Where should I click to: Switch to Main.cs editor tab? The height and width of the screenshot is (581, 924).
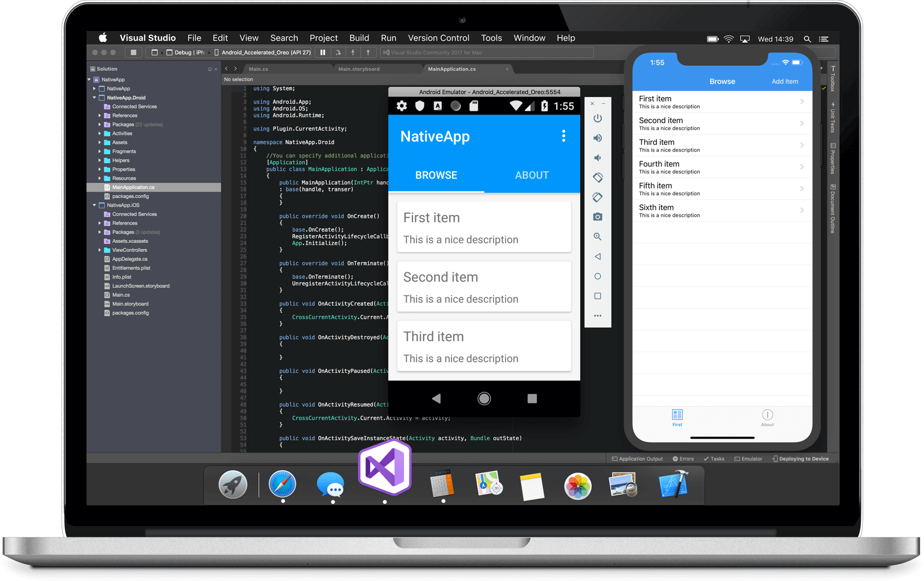[258, 69]
